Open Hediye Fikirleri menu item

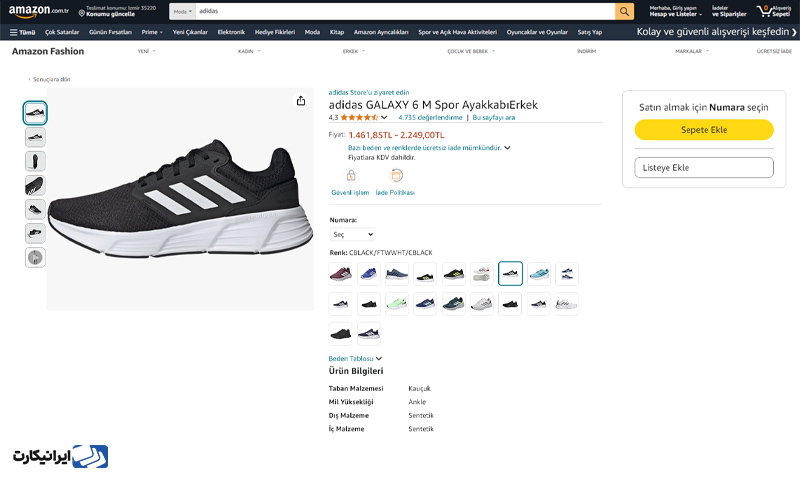coord(275,32)
